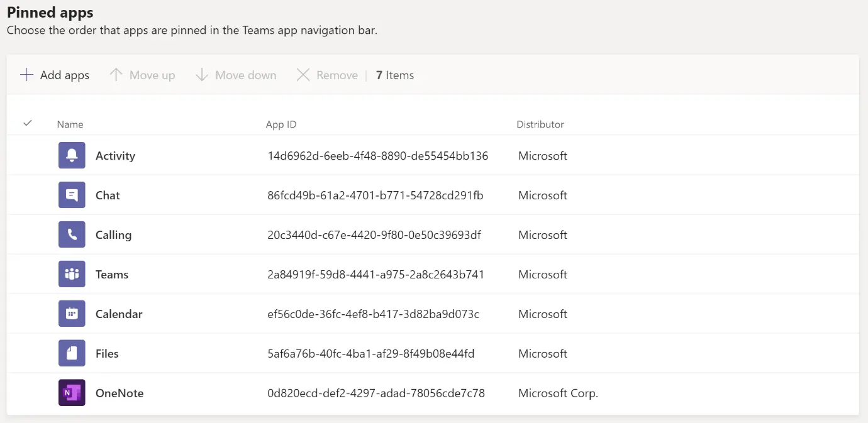Image resolution: width=868 pixels, height=423 pixels.
Task: Click App ID 2a84919f-59d8-4441-a975-2a8c2643b741
Action: [376, 275]
